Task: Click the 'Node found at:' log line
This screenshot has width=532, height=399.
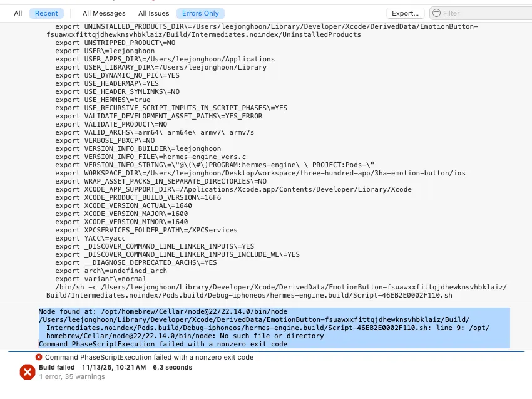Action: (163, 311)
